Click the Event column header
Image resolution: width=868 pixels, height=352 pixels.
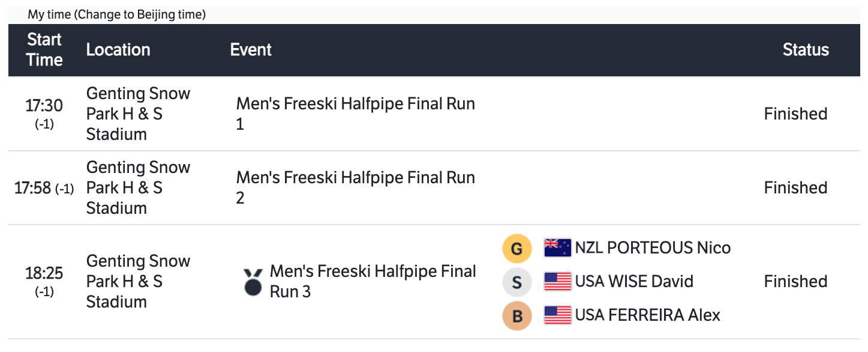(x=251, y=50)
